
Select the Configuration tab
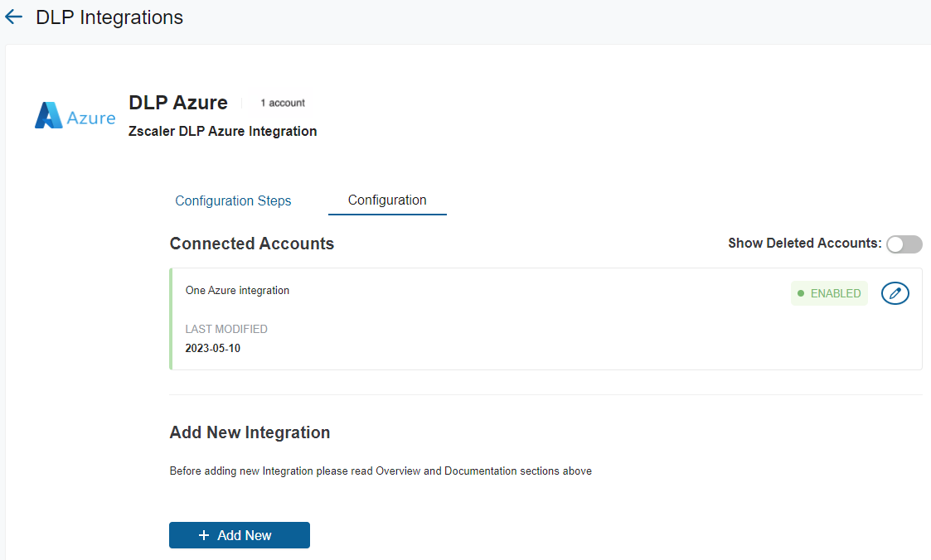pyautogui.click(x=387, y=200)
